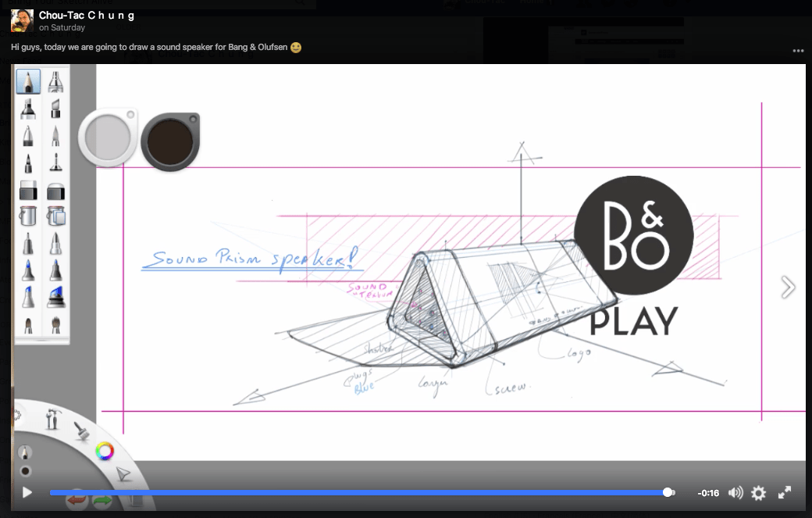Click the -0:16 remaining time
Screen dimensions: 812x518
(708, 493)
